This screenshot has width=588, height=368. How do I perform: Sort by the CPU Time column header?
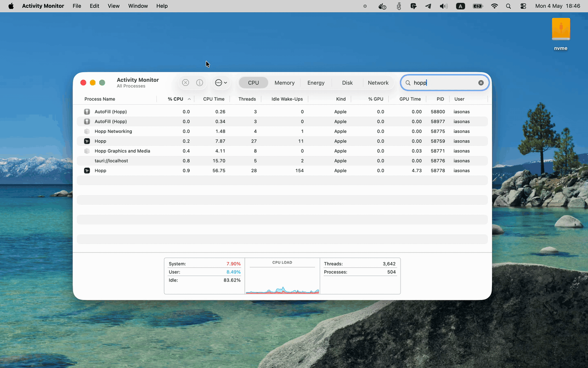214,99
